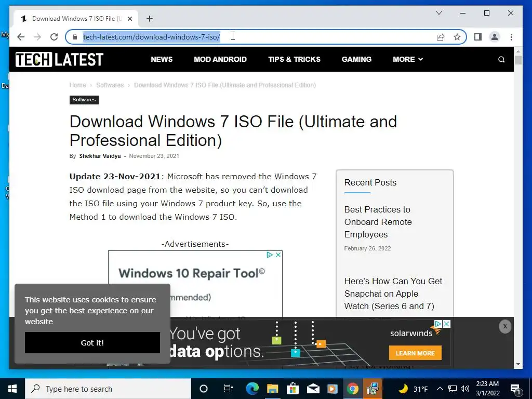The image size is (532, 399).
Task: Dismiss the bottom banner with the round X
Action: [x=505, y=326]
